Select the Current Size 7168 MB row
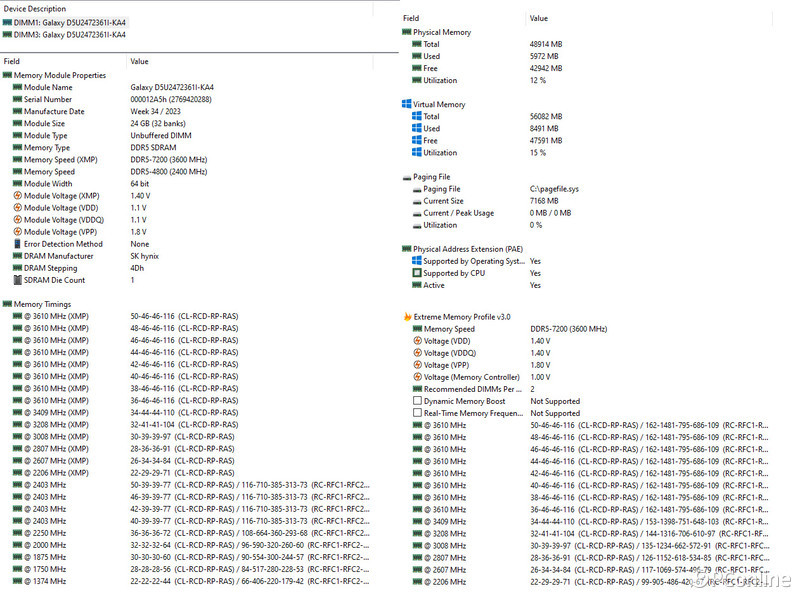Image resolution: width=800 pixels, height=596 pixels. pos(486,201)
